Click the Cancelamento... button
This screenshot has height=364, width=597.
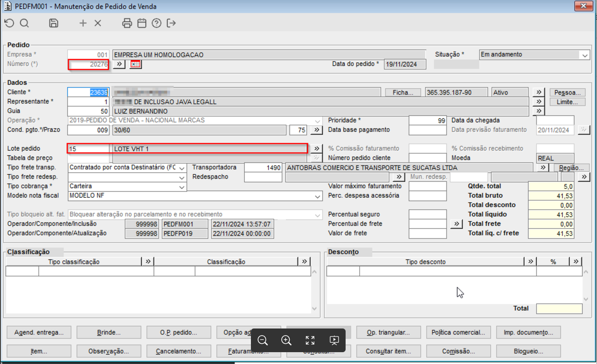pyautogui.click(x=178, y=351)
